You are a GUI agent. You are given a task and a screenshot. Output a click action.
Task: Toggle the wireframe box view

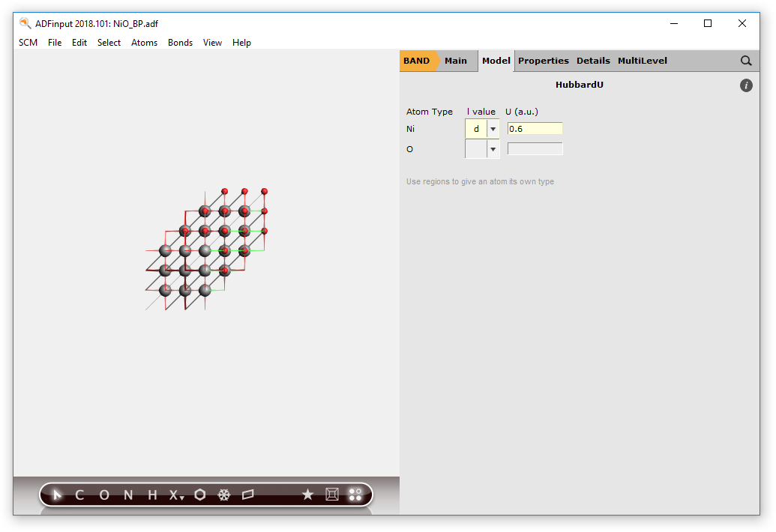(x=331, y=495)
